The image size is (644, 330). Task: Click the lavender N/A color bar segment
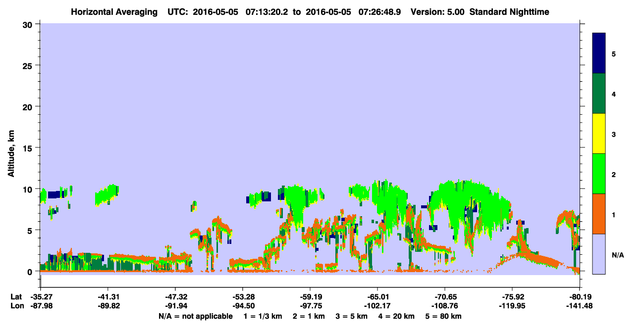(599, 254)
